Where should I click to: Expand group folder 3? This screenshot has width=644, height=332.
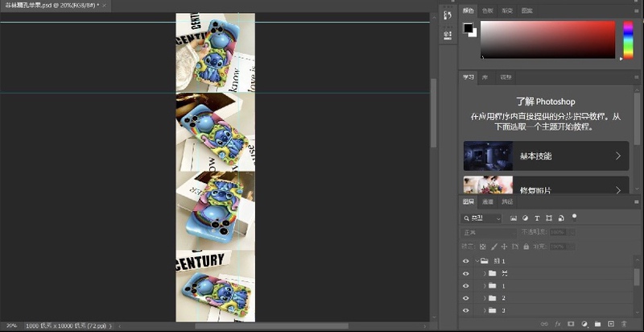485,310
